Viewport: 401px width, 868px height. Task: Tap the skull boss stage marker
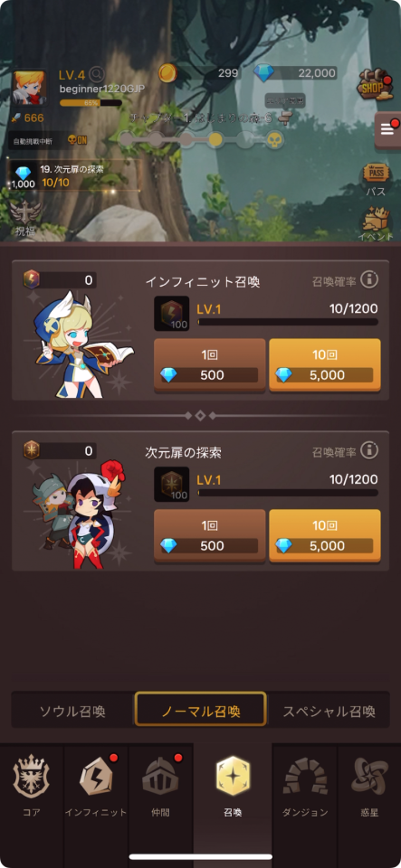pos(273,139)
